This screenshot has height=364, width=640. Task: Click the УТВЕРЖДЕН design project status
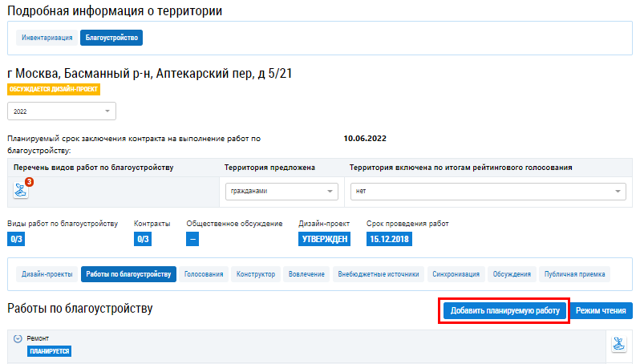pos(325,239)
